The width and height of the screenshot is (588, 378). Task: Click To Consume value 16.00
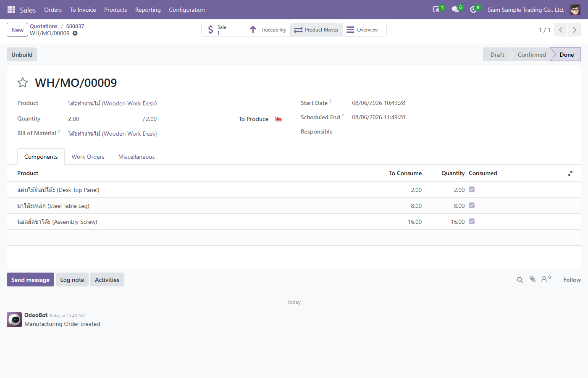(x=415, y=222)
